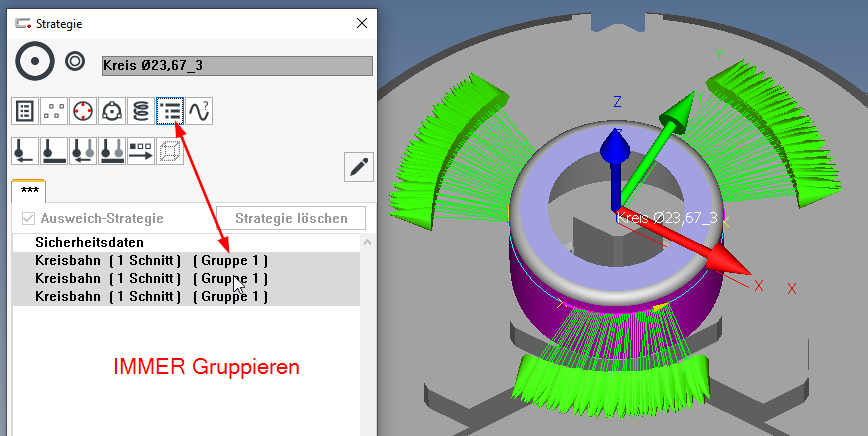This screenshot has width=868, height=436.
Task: Select the three-point circle strategy icon
Action: tap(112, 111)
